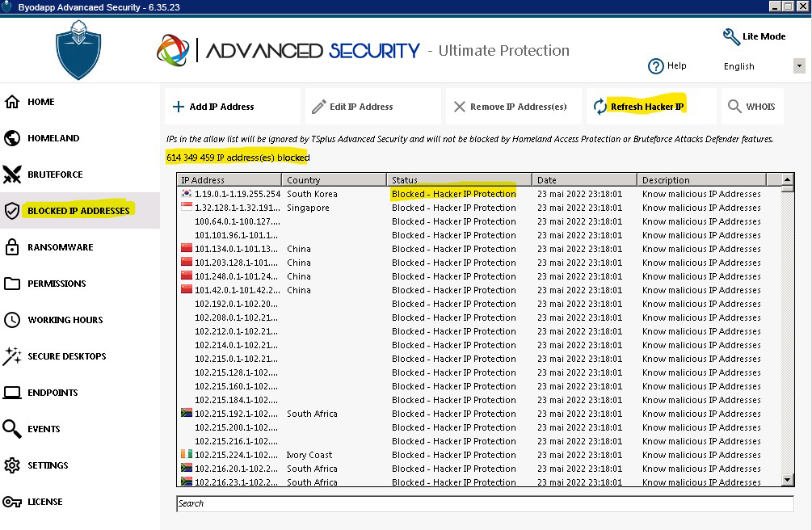Click the Permissions folder icon
Viewport: 812px width, 530px height.
(x=12, y=284)
